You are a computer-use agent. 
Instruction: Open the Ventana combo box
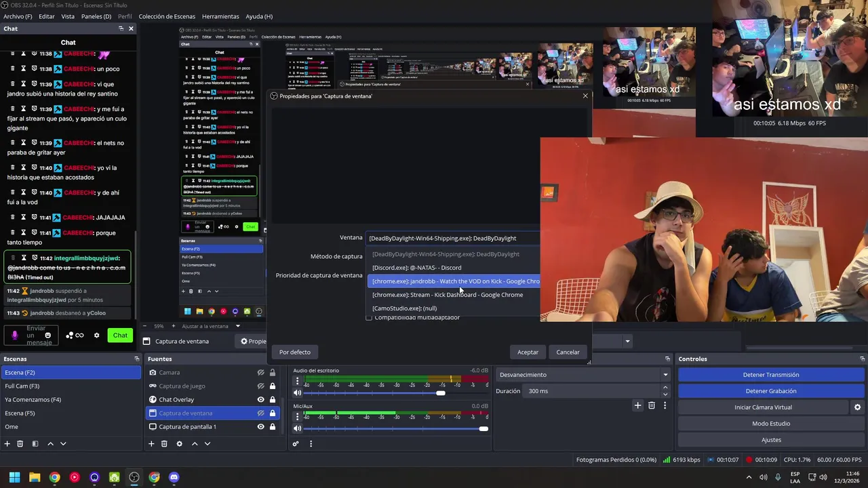453,238
